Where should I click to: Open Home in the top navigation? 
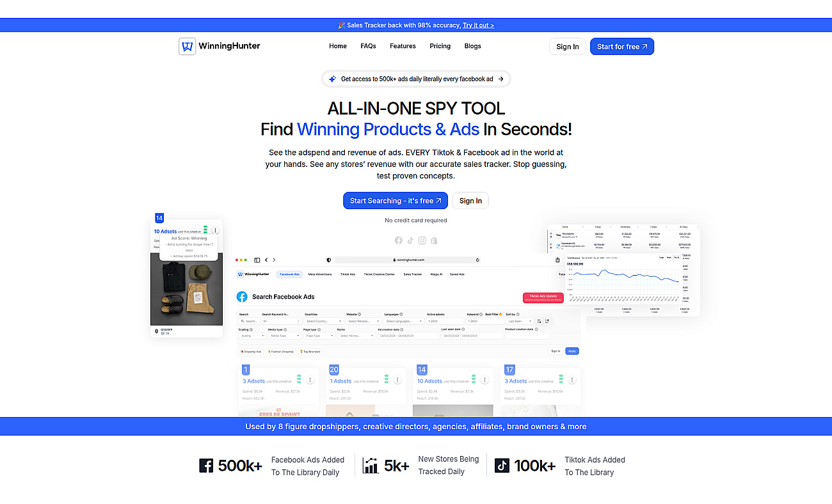[x=338, y=46]
